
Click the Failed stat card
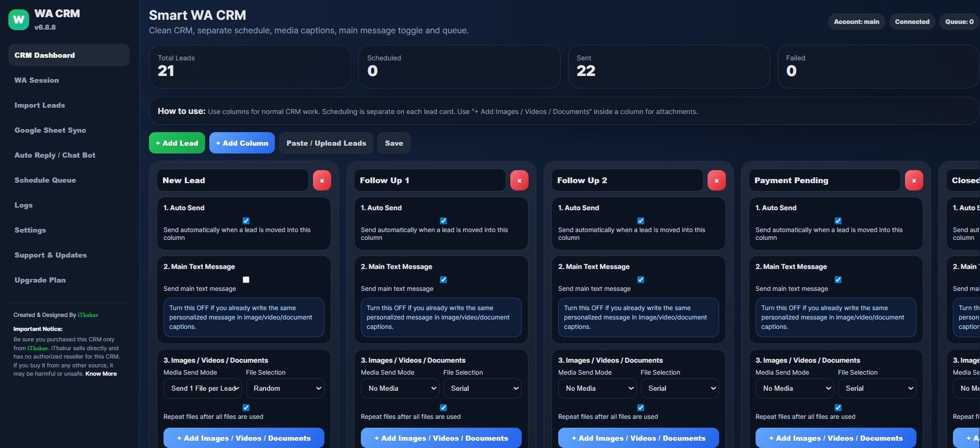878,67
